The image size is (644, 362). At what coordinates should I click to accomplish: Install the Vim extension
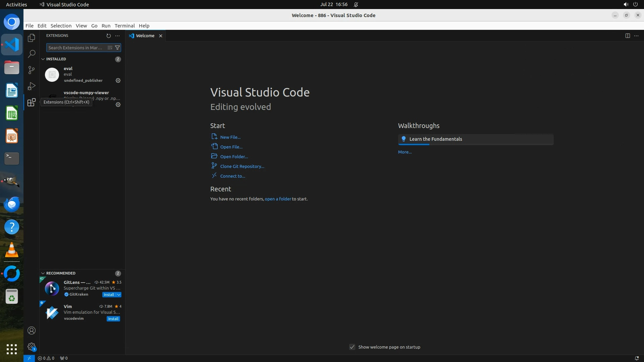click(x=113, y=319)
